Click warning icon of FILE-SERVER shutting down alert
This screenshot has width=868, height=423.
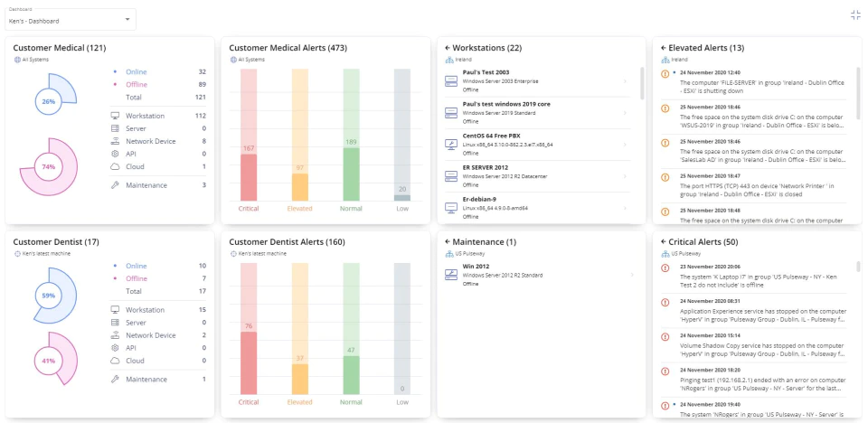coord(665,73)
